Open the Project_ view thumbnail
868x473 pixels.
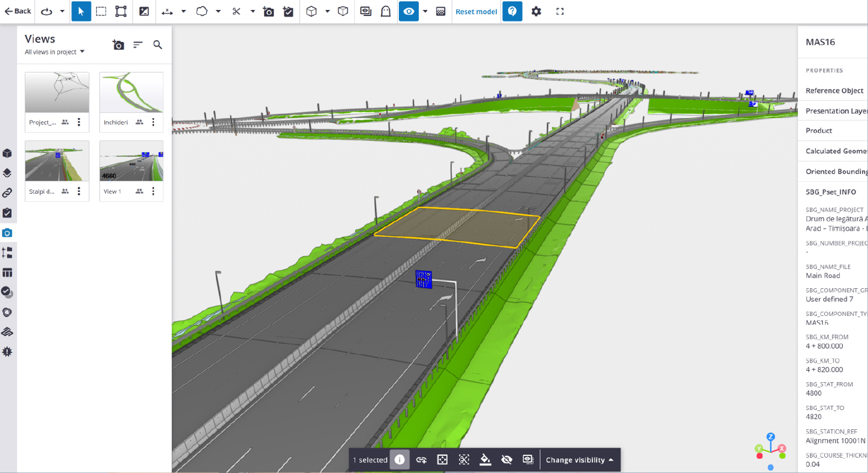coord(57,93)
